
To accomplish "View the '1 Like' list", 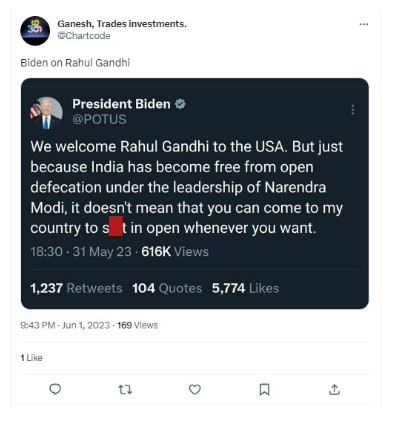I will click(31, 358).
